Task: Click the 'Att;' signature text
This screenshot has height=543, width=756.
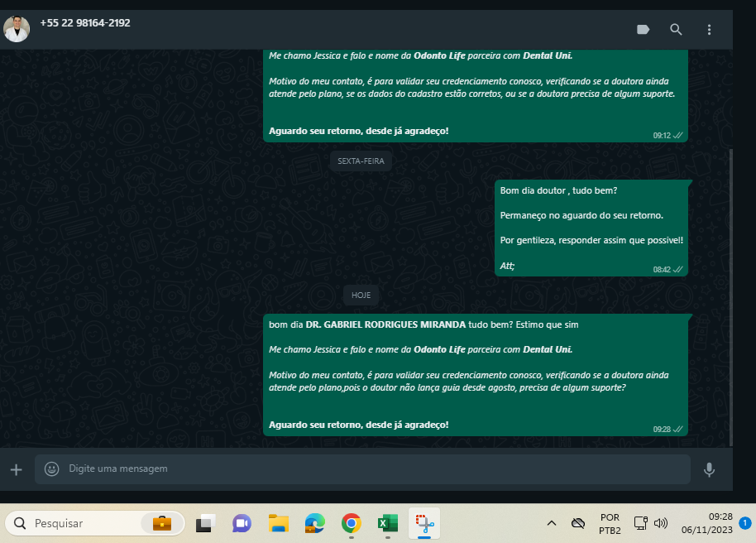Action: (x=507, y=266)
